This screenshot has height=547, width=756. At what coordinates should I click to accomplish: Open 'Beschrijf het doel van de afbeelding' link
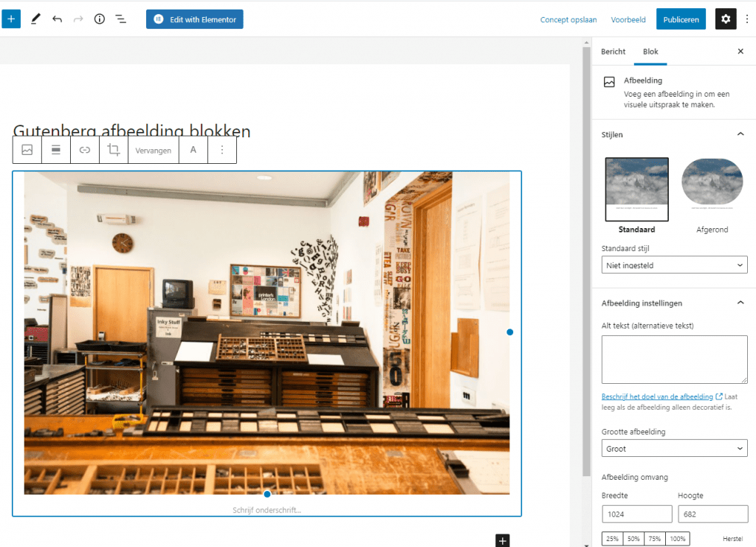[657, 397]
